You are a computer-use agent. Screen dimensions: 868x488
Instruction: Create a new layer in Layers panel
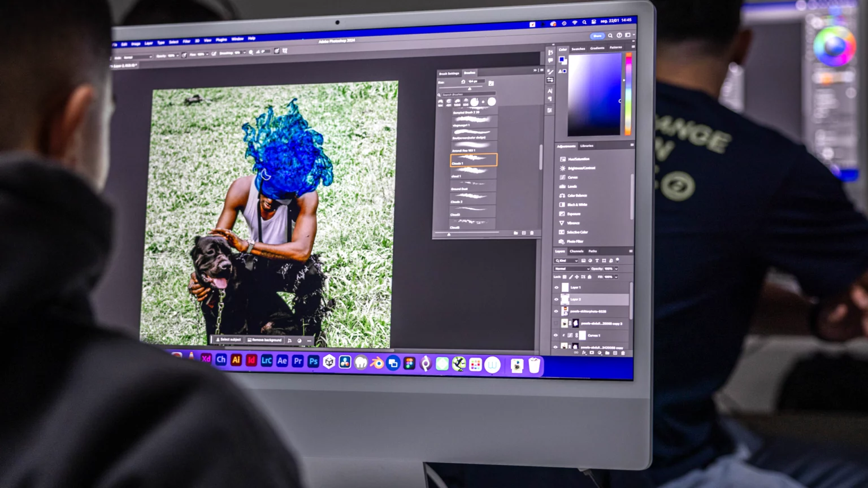point(615,353)
